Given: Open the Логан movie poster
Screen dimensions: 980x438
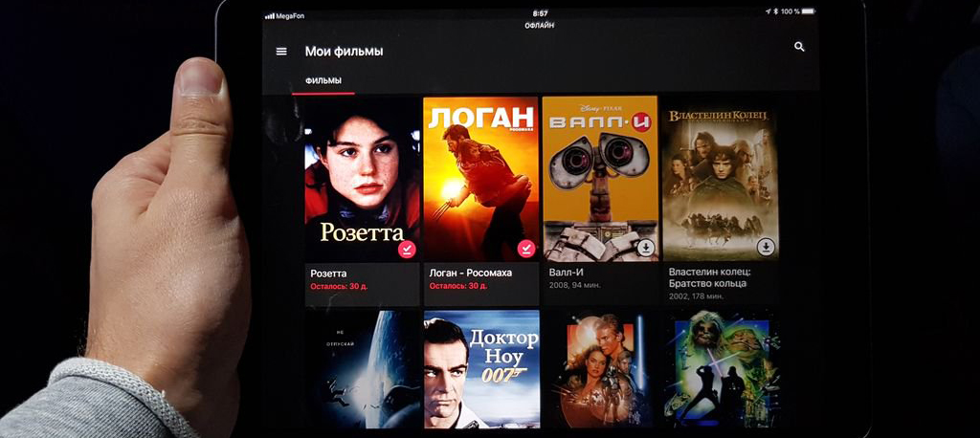Looking at the screenshot, I should [x=480, y=178].
